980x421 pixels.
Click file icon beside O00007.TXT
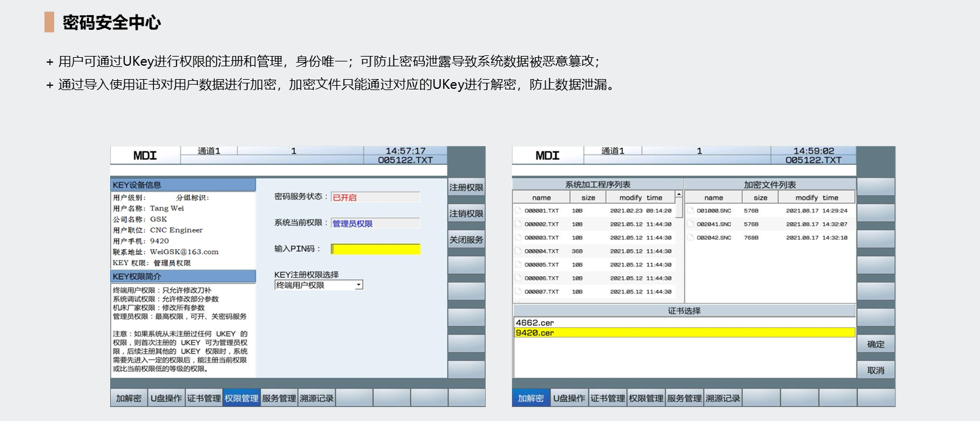pos(519,291)
